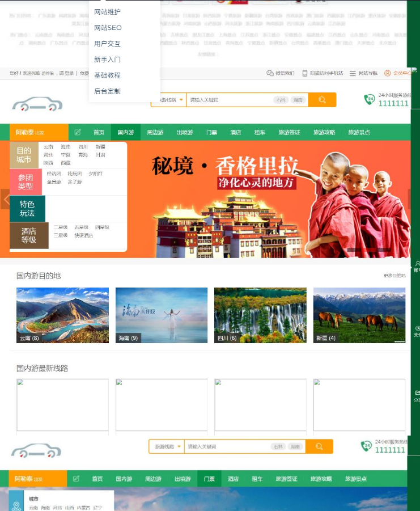This screenshot has height=511, width=420.
Task: Open the 云南 (8) destination thumbnail
Action: click(62, 315)
